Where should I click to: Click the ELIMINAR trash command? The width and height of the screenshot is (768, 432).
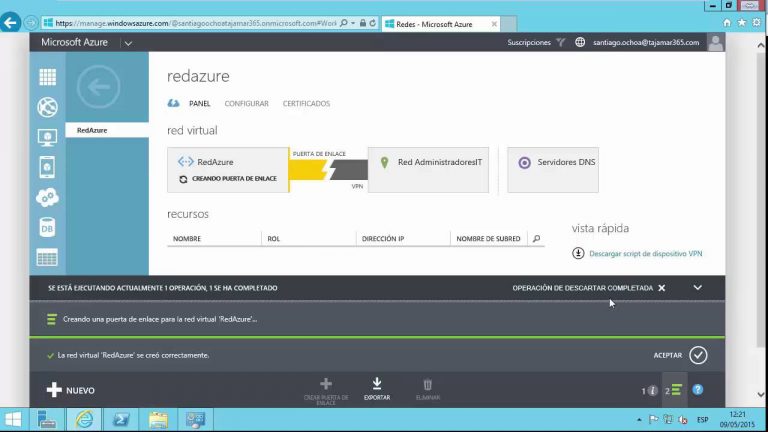point(428,389)
